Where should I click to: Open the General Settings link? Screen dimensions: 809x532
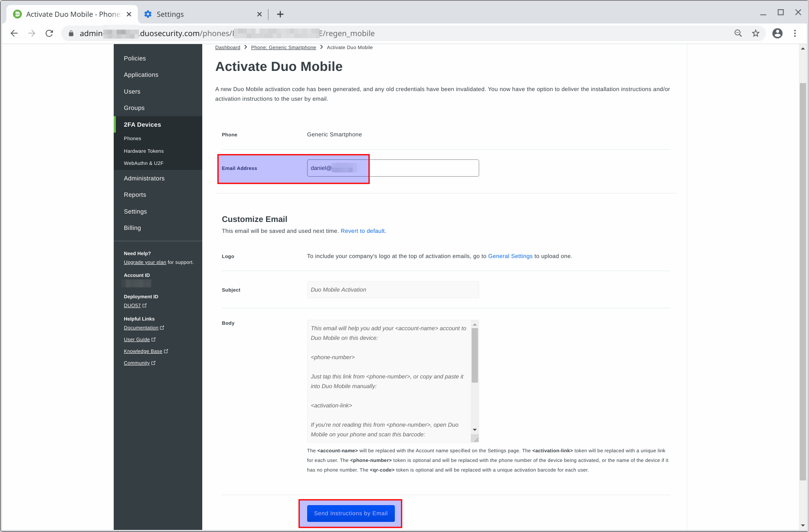tap(510, 256)
